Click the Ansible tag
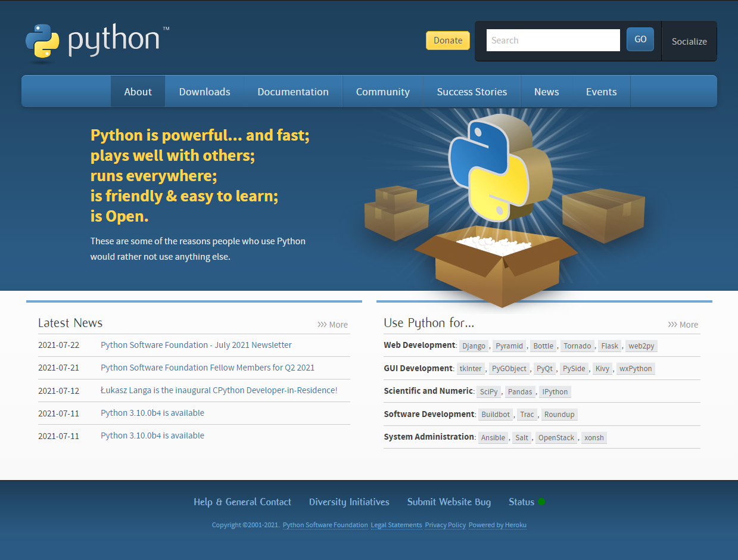Viewport: 738px width, 560px height. 493,437
